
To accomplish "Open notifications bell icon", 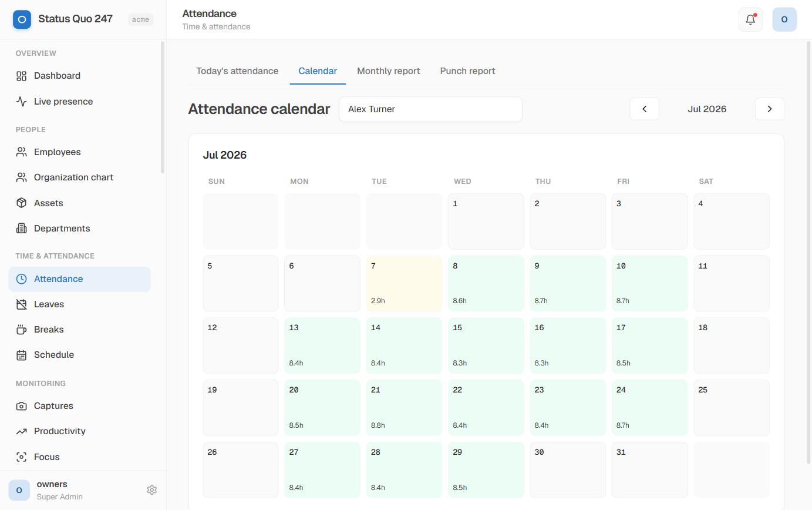I will tap(750, 19).
